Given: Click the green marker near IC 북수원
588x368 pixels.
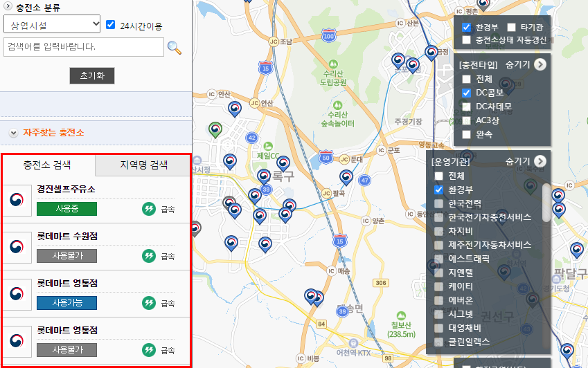Looking at the screenshot, I should [x=531, y=187].
